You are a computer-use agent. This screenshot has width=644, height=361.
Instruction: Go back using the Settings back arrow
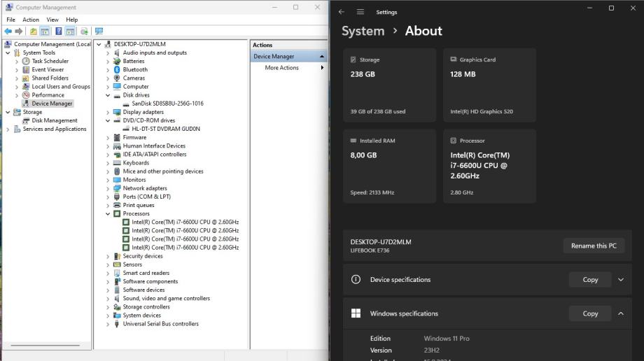pyautogui.click(x=341, y=12)
